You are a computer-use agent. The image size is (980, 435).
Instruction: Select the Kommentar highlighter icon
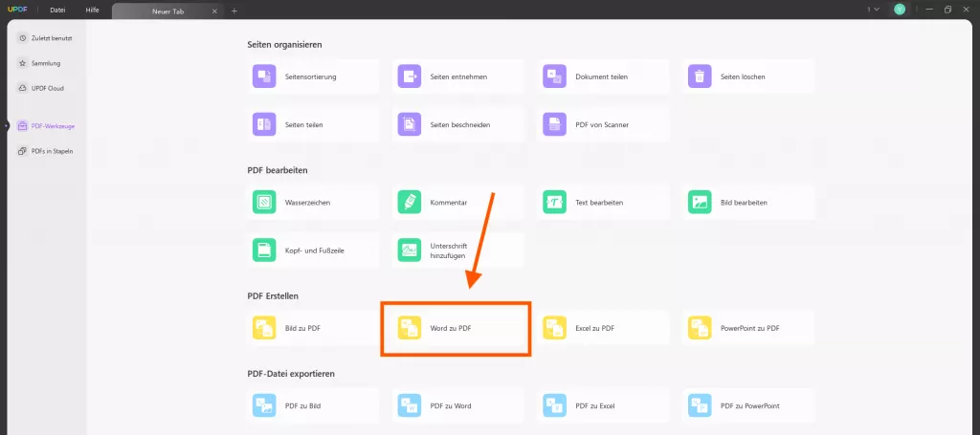click(410, 203)
